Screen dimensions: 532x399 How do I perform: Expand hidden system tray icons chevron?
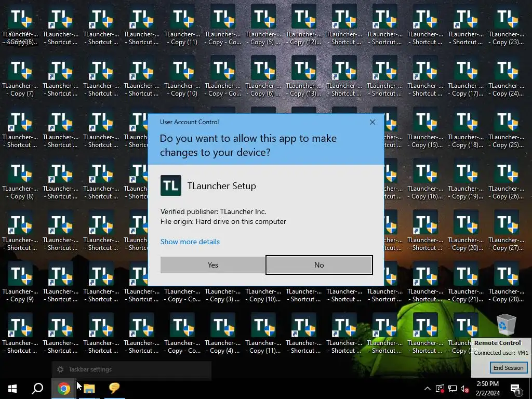[428, 389]
